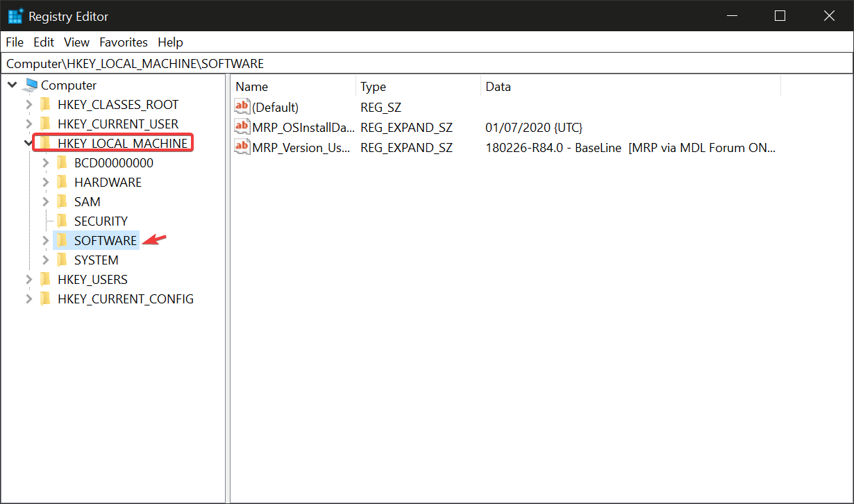Select the SOFTWARE key label
854x504 pixels.
pos(106,241)
